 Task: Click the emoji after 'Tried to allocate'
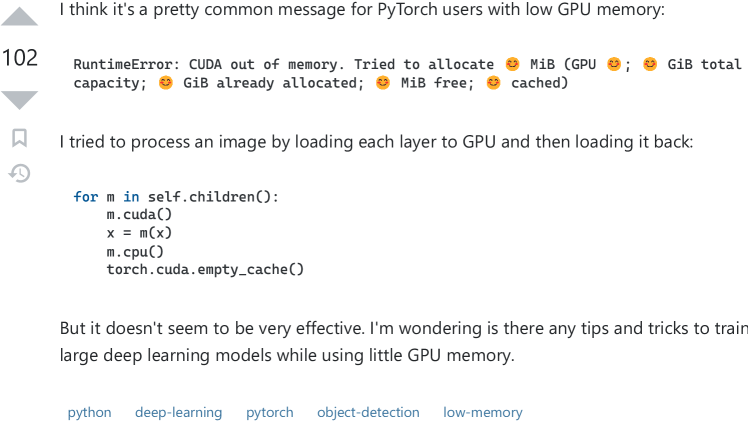click(512, 64)
